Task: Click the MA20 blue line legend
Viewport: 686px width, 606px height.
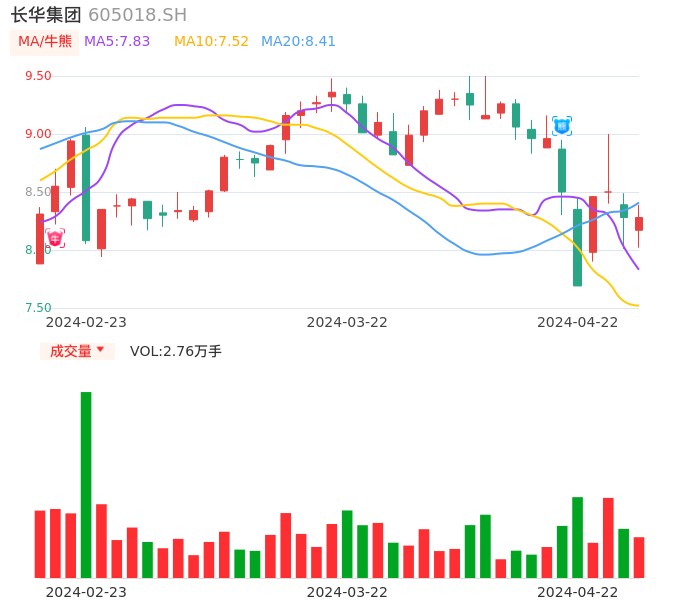Action: pos(298,42)
